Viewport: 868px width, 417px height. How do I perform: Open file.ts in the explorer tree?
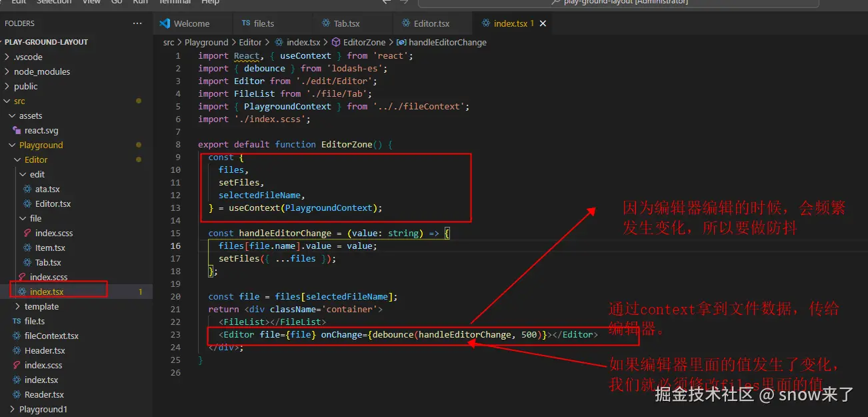pyautogui.click(x=35, y=321)
